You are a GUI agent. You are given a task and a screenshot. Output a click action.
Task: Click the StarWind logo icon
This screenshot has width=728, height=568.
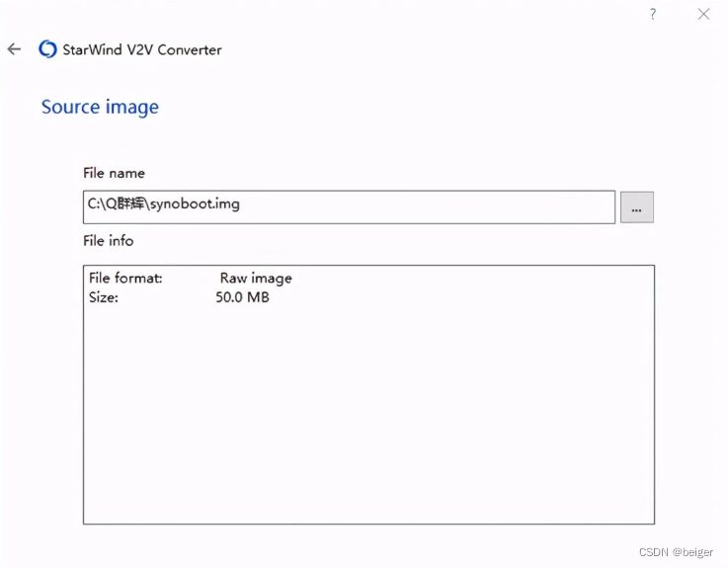[x=47, y=49]
